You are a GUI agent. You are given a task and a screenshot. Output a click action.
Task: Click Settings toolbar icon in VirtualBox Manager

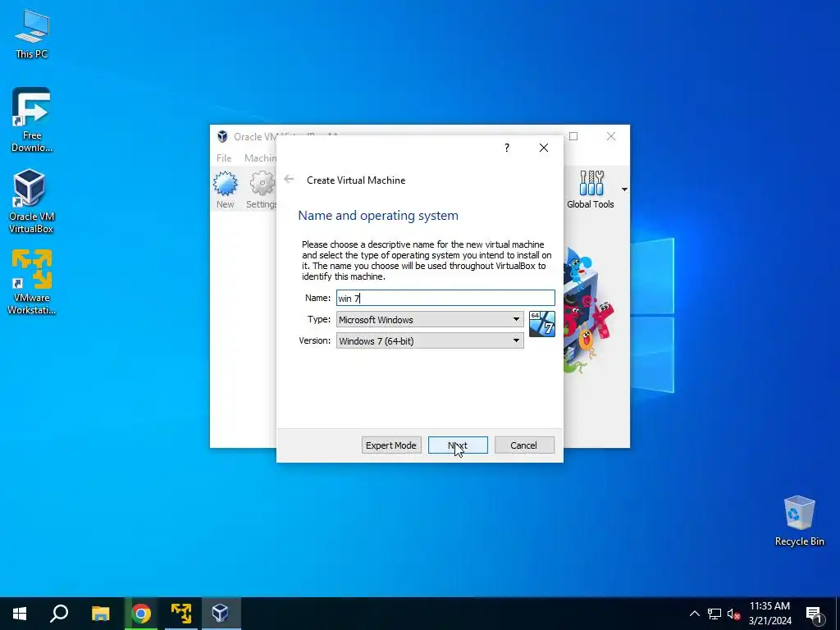pyautogui.click(x=262, y=189)
